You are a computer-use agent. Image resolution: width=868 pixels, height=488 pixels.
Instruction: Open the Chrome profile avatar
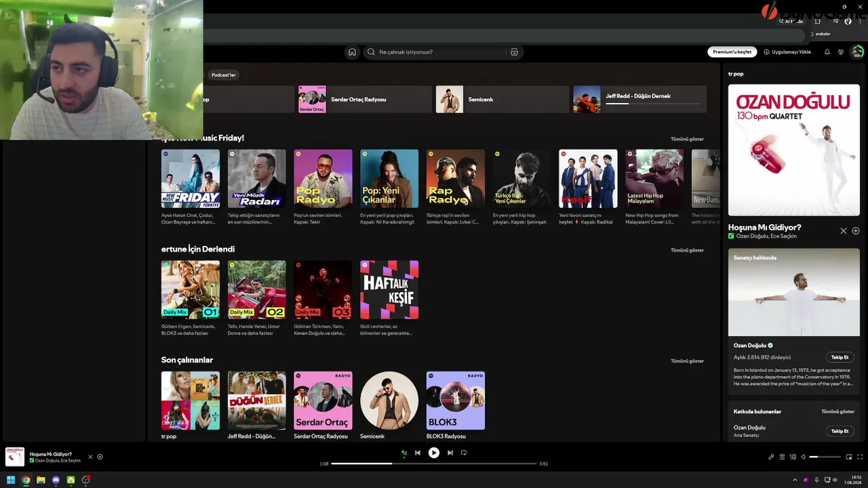click(848, 21)
